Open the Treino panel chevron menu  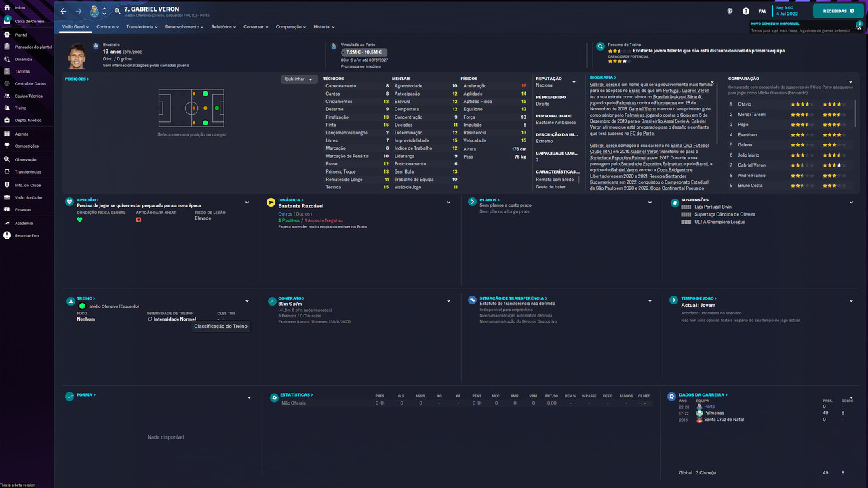click(248, 300)
